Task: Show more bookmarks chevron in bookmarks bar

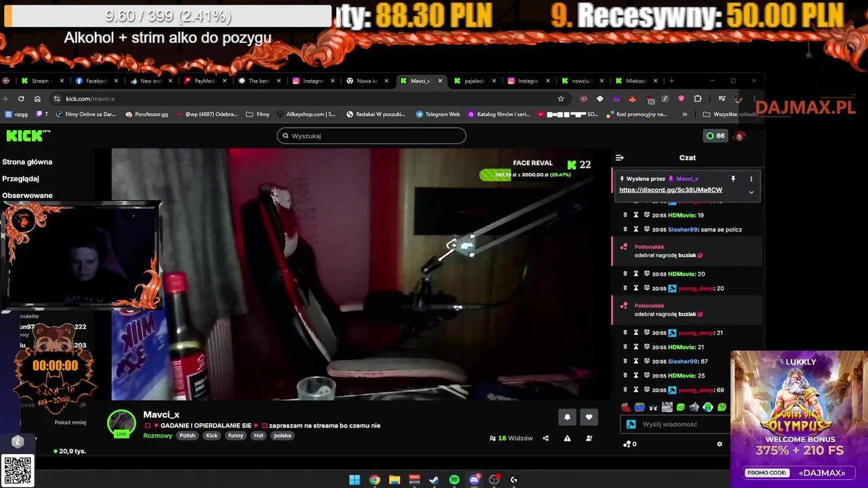Action: coord(684,115)
